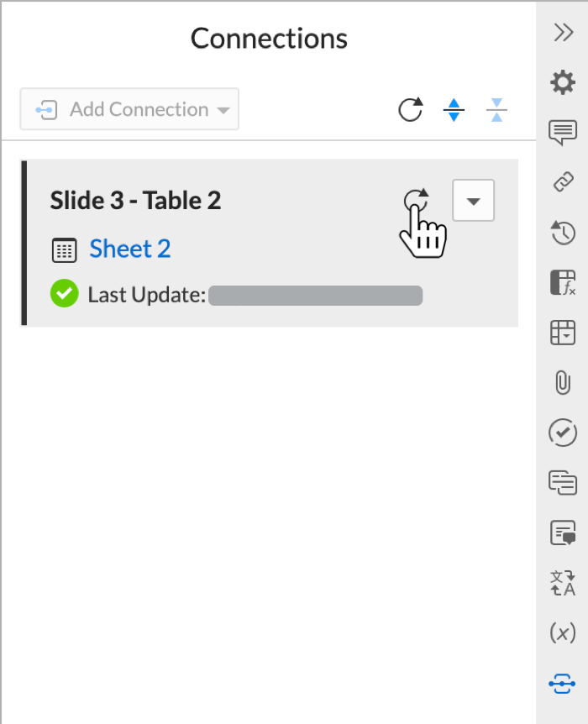Viewport: 588px width, 724px height.
Task: Expand all connection entries
Action: (x=454, y=109)
